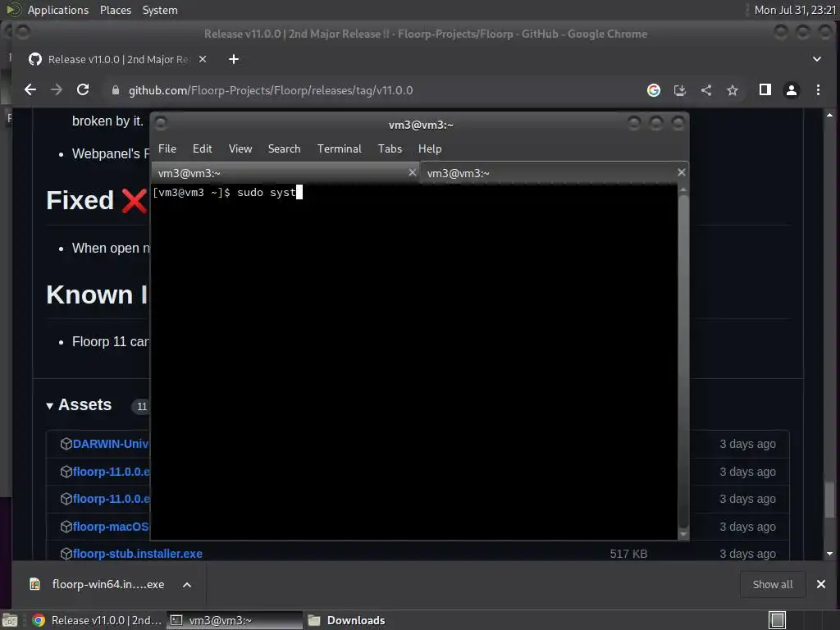The width and height of the screenshot is (840, 630).
Task: Open Chrome's three-dot menu
Action: [x=818, y=90]
